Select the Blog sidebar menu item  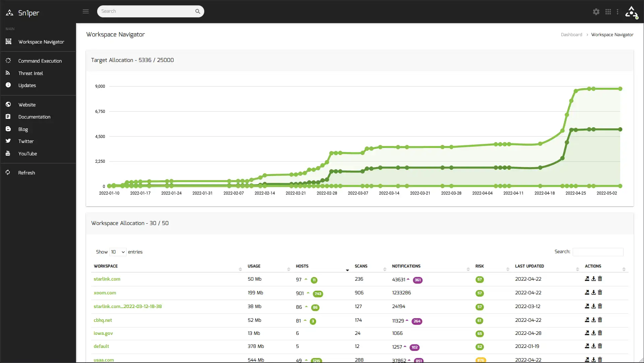[x=23, y=129]
